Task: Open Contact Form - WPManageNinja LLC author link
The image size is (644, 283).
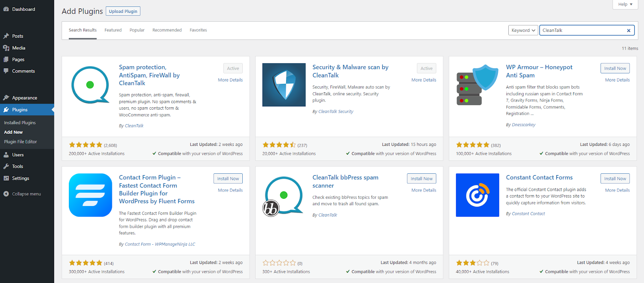Action: [x=160, y=244]
